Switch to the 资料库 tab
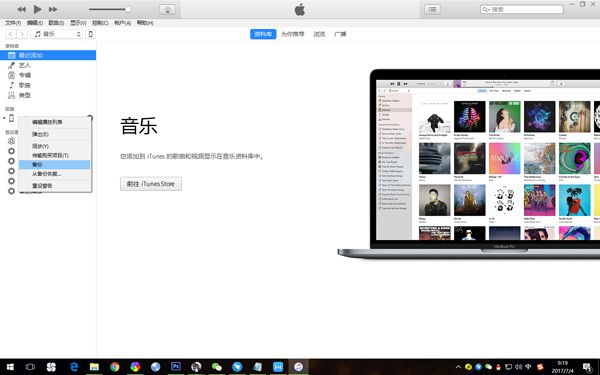The height and width of the screenshot is (375, 600). pyautogui.click(x=263, y=34)
